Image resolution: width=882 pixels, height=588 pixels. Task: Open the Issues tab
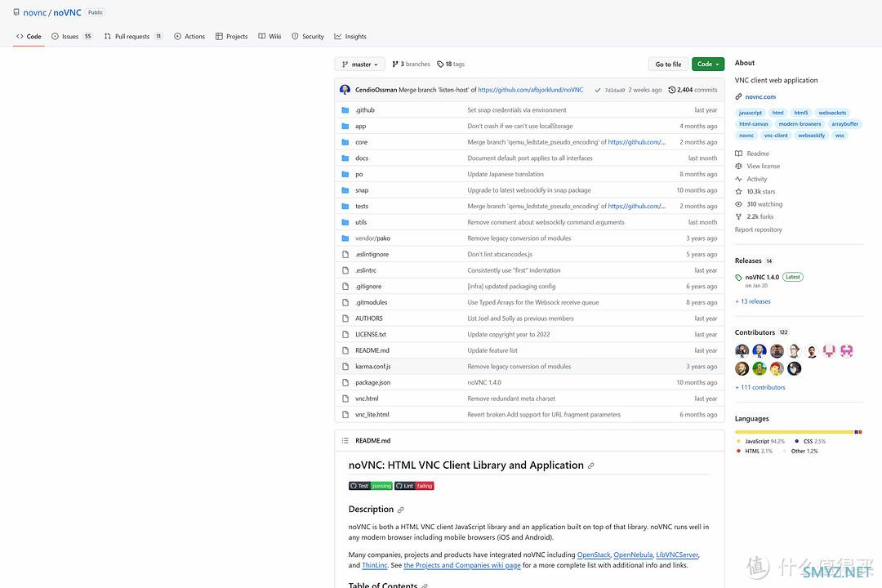coord(71,37)
